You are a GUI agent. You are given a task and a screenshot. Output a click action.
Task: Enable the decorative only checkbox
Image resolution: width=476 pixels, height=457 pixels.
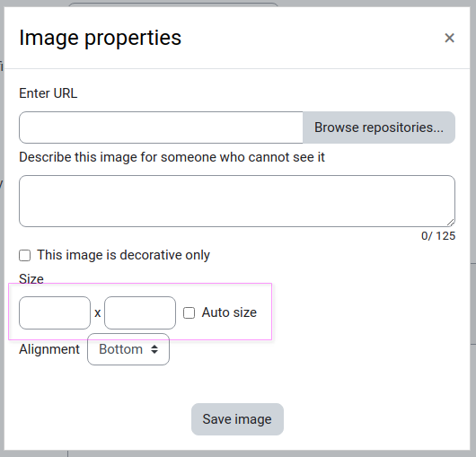(x=24, y=255)
